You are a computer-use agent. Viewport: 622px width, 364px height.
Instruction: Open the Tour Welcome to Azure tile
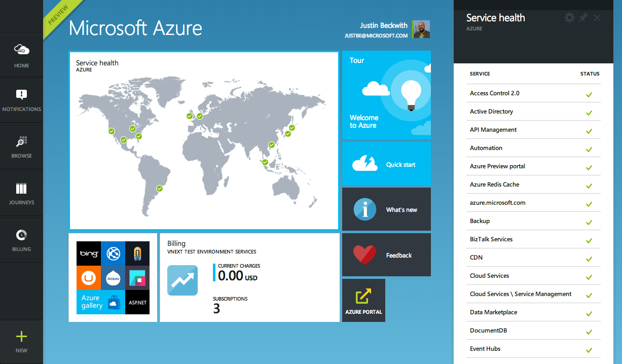pyautogui.click(x=386, y=95)
